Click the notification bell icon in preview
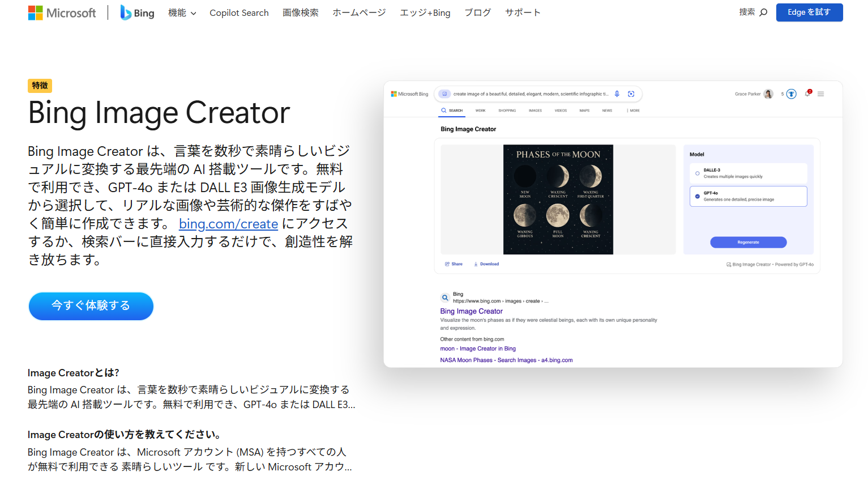This screenshot has width=868, height=484. pos(808,94)
